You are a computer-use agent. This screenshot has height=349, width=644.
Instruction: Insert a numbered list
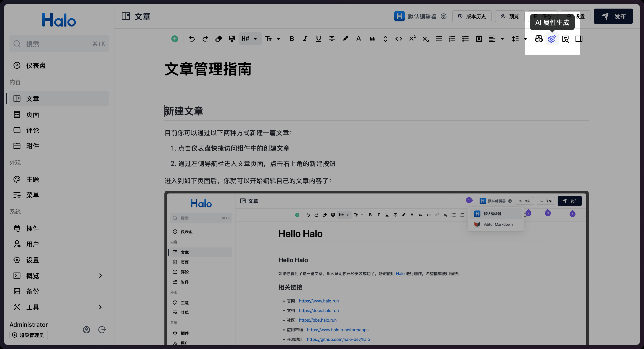(x=452, y=39)
